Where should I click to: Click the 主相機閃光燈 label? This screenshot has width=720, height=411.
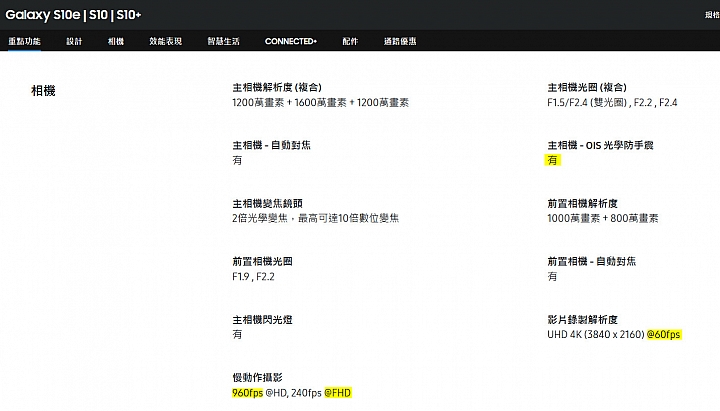(x=262, y=319)
